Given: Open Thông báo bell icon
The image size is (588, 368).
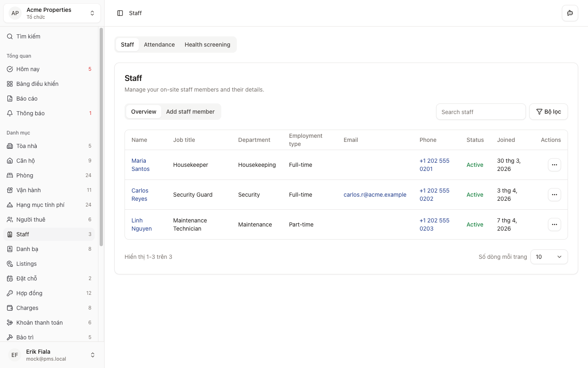Looking at the screenshot, I should tap(10, 113).
